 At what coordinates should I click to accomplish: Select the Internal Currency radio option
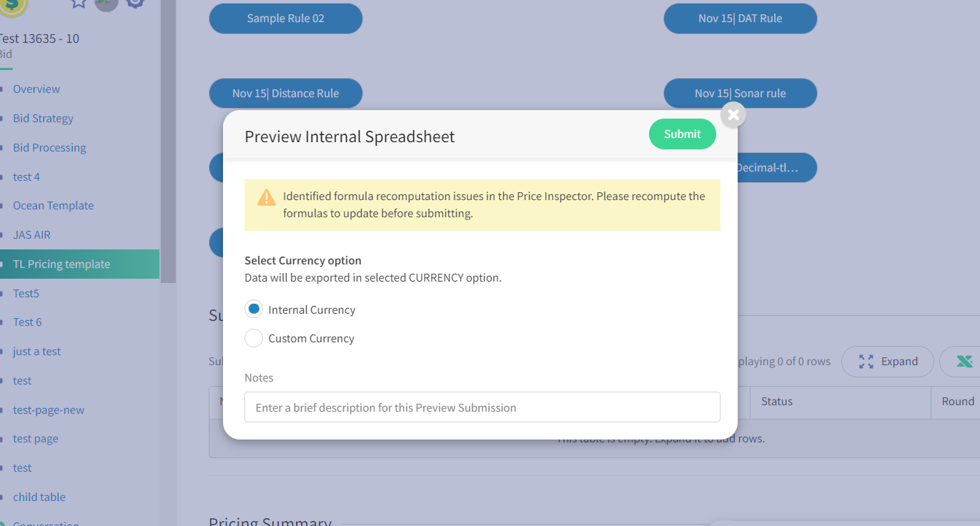254,309
